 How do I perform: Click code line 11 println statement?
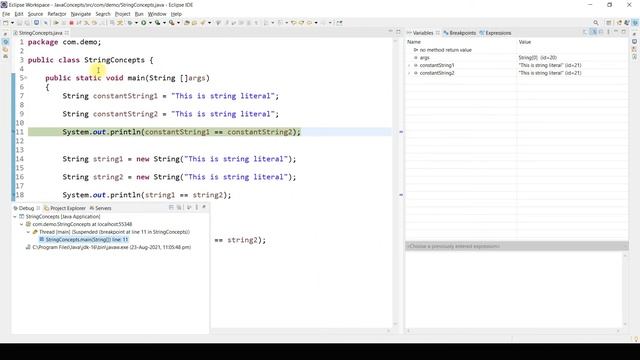tap(181, 132)
